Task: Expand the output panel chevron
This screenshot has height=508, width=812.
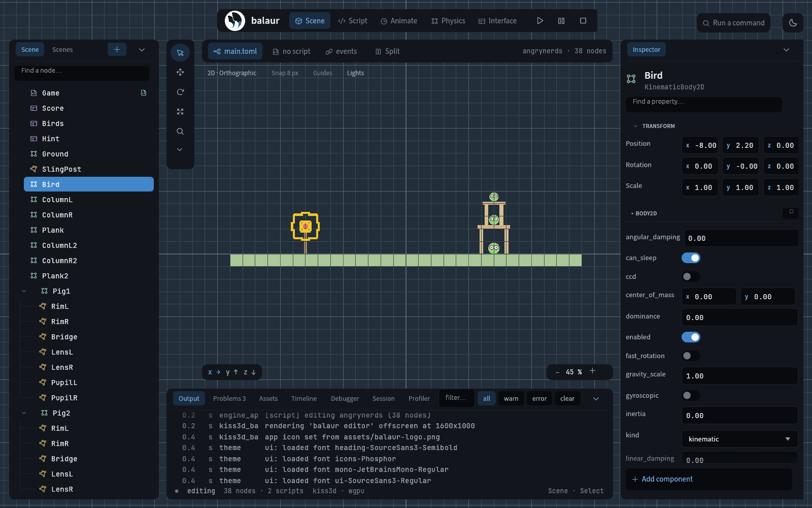Action: click(x=596, y=399)
